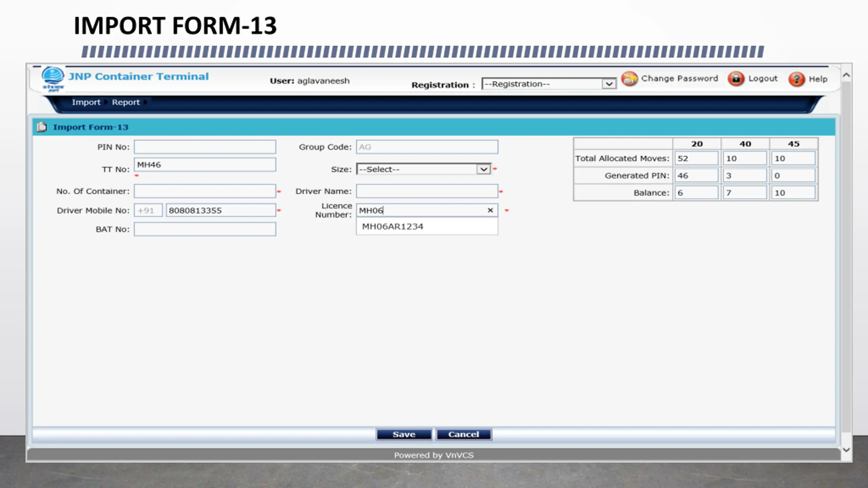This screenshot has width=868, height=488.
Task: Open the Registration dropdown
Action: 549,84
